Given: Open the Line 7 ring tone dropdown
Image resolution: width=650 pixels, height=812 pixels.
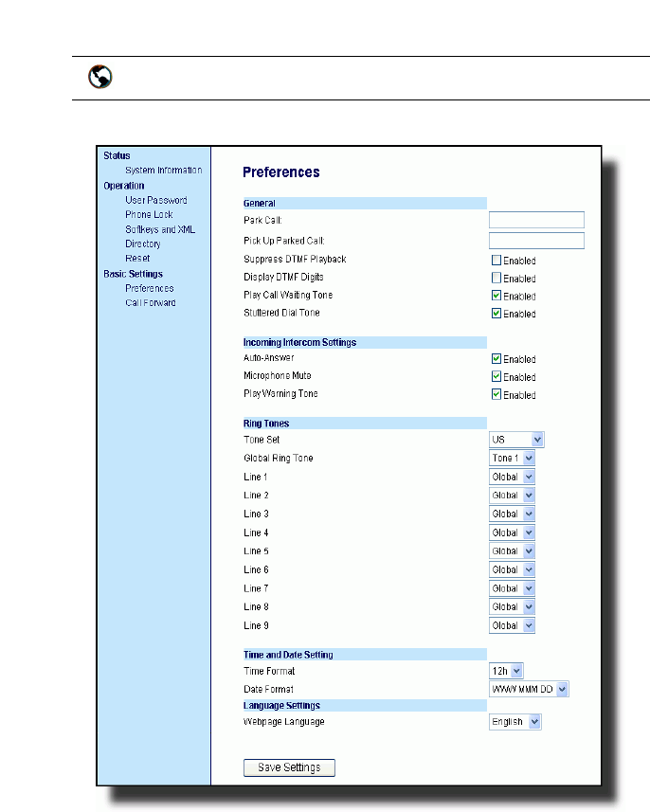Looking at the screenshot, I should click(512, 588).
